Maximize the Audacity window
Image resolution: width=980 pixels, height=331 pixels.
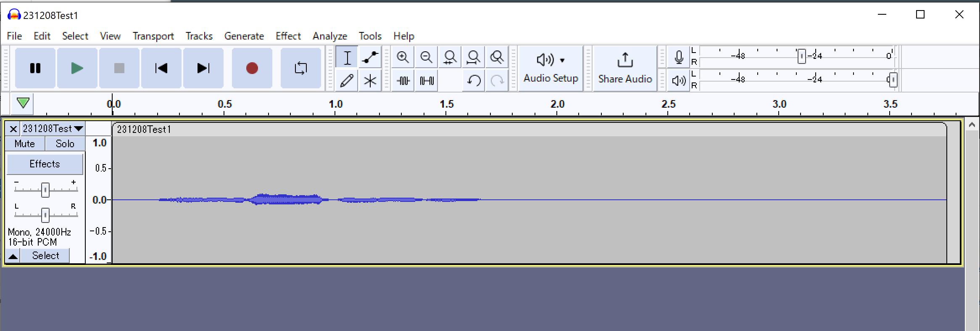pos(920,15)
